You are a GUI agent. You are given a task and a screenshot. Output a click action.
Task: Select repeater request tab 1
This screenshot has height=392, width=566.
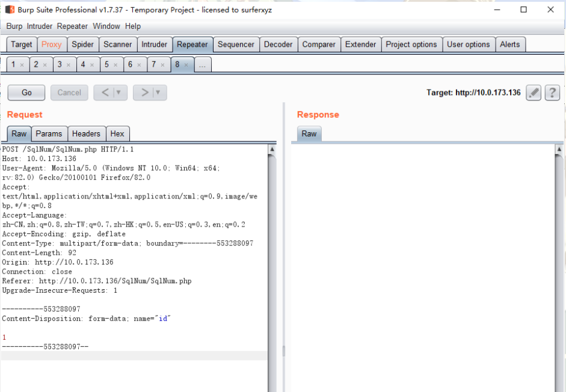(14, 64)
